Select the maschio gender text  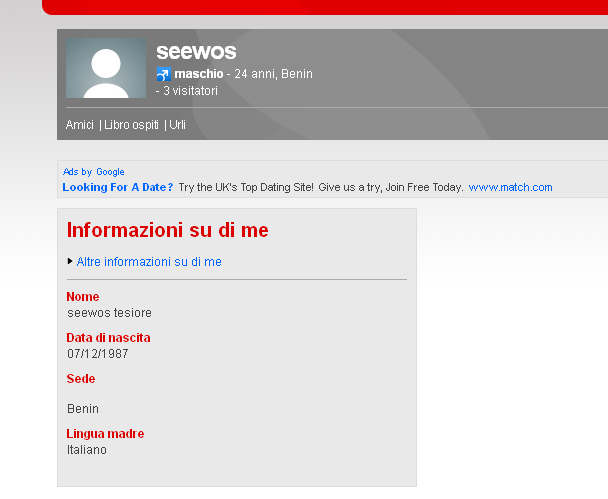pos(198,74)
